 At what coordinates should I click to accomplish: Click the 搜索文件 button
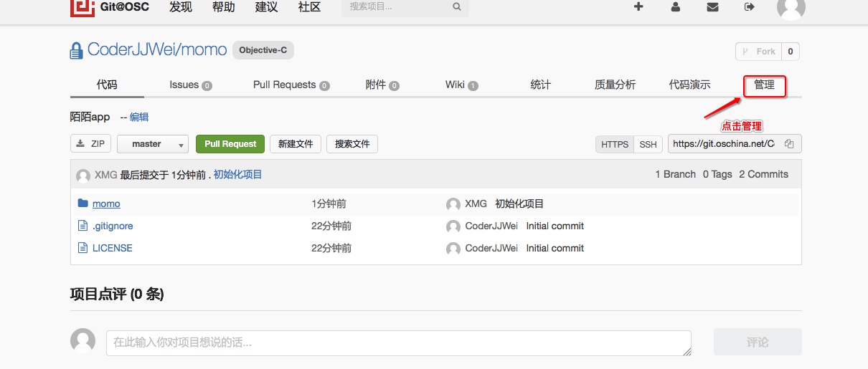tap(352, 144)
